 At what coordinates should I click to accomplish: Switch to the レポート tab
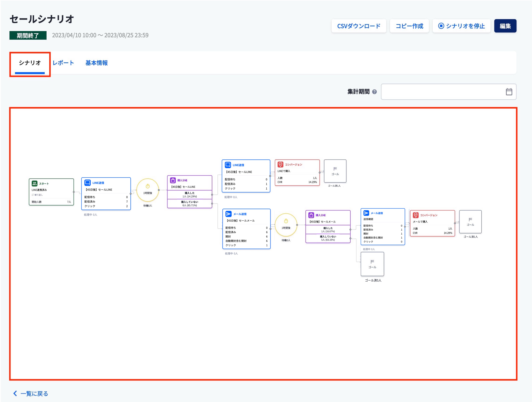click(63, 63)
